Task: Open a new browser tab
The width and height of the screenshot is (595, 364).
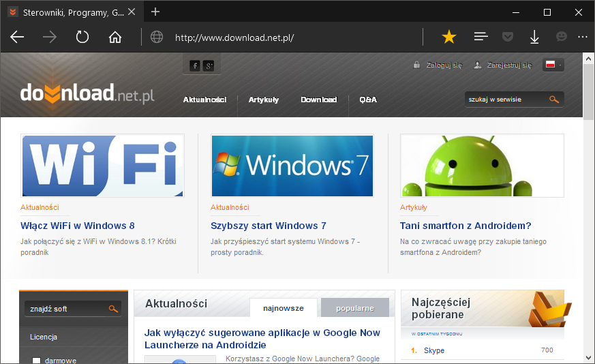Action: 155,12
